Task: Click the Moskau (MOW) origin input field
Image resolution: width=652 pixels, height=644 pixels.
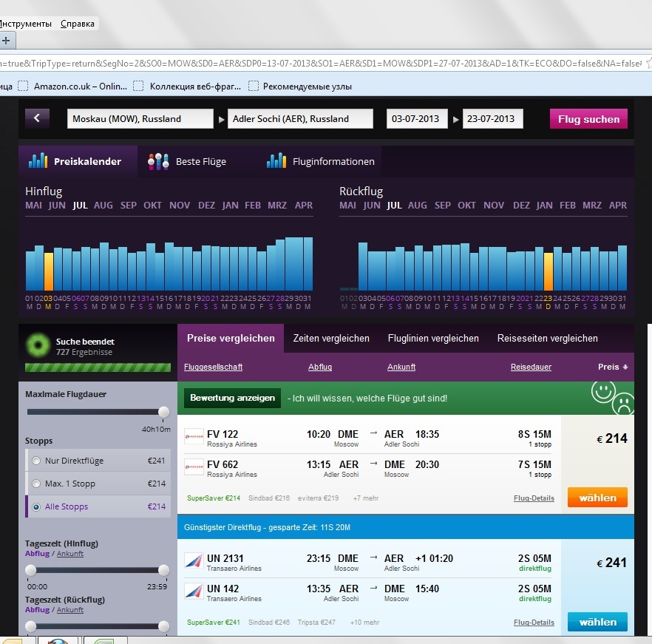Action: (x=139, y=118)
